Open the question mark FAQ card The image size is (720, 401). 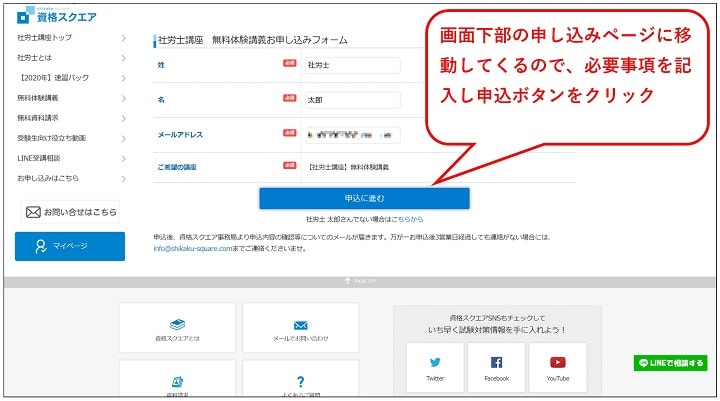pos(300,378)
